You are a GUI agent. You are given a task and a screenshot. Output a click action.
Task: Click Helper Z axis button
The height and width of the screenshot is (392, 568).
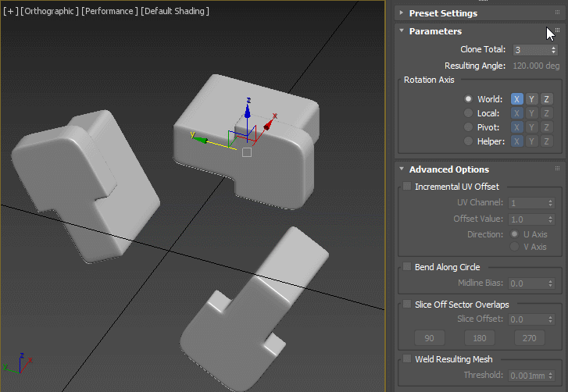(x=547, y=141)
